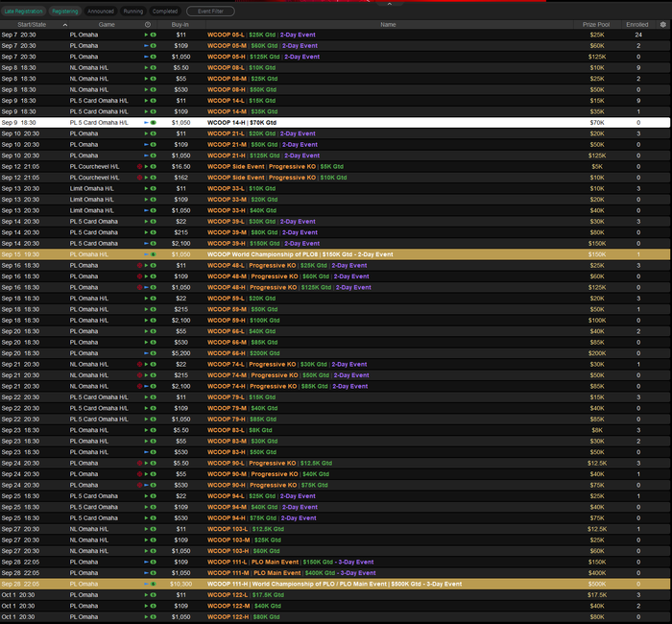Select the WCOOP 74-L Progressive KO row

pos(335,364)
